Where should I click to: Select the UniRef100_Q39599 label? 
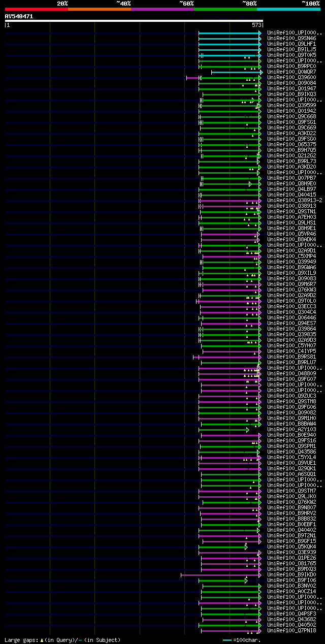pyautogui.click(x=291, y=105)
